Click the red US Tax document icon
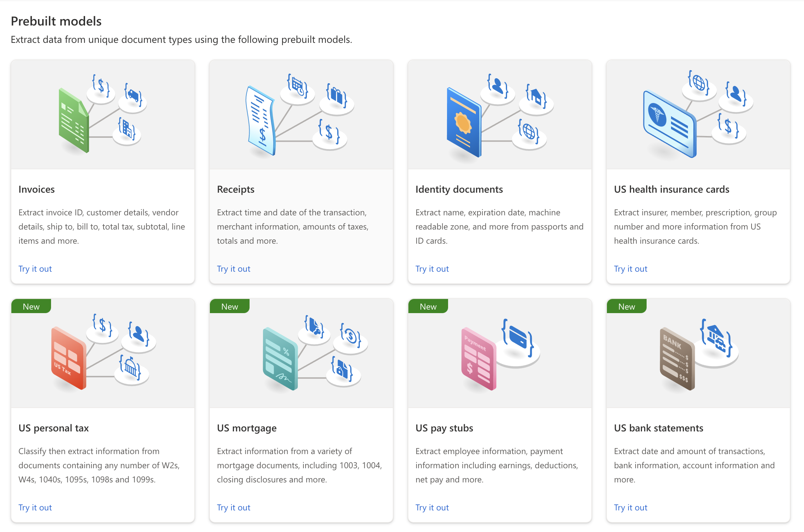 point(68,358)
